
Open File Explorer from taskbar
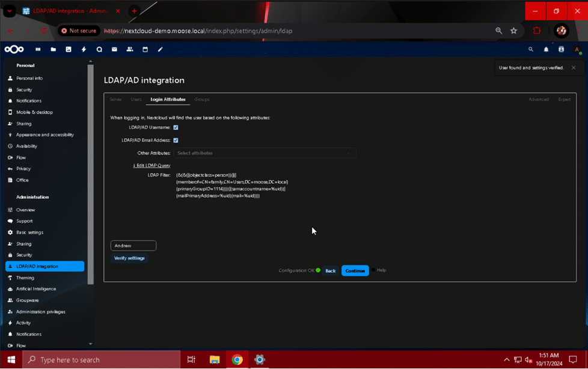click(215, 360)
